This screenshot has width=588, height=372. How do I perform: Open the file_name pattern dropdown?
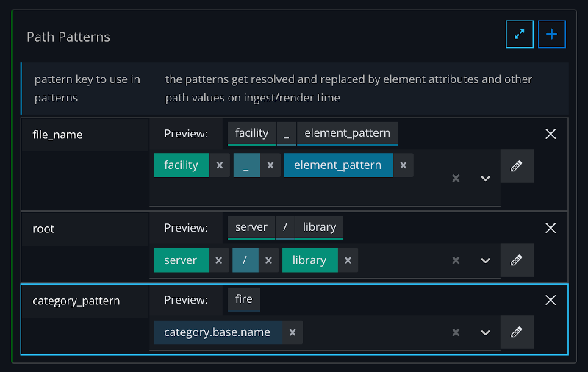pyautogui.click(x=485, y=179)
